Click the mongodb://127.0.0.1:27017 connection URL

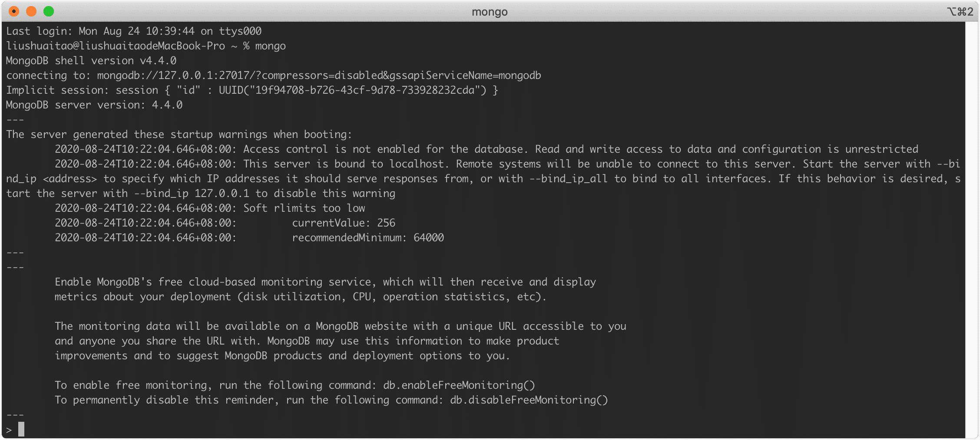tap(173, 76)
